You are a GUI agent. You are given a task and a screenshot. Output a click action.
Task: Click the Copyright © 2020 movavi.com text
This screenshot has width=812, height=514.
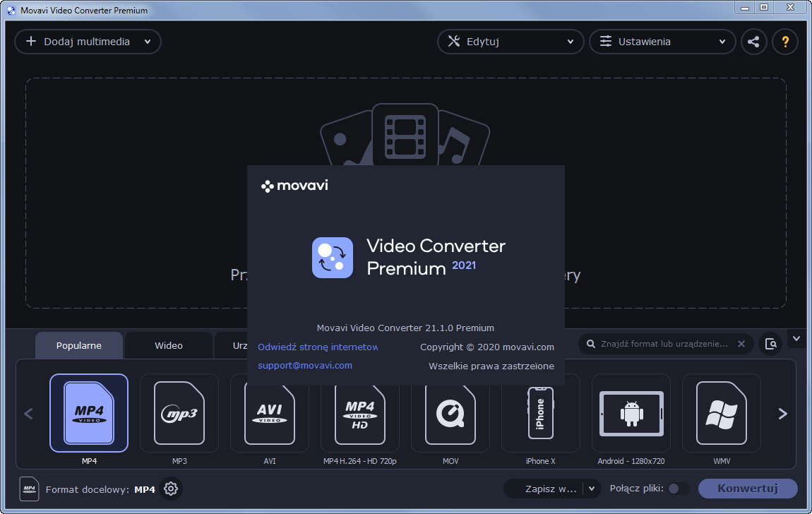pyautogui.click(x=486, y=347)
